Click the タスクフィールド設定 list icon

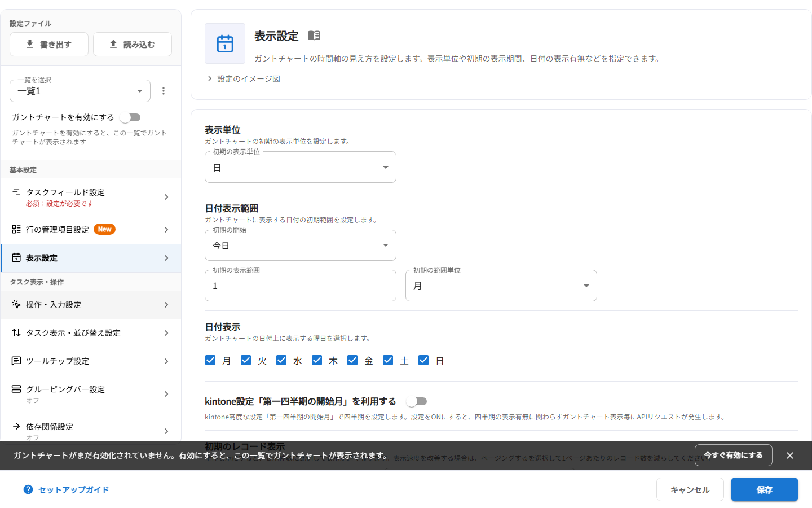click(x=16, y=192)
